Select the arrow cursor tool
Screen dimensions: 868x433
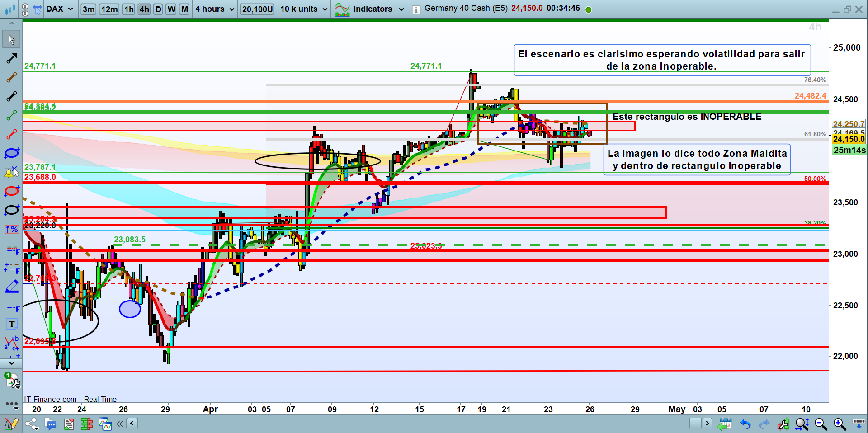coord(11,39)
